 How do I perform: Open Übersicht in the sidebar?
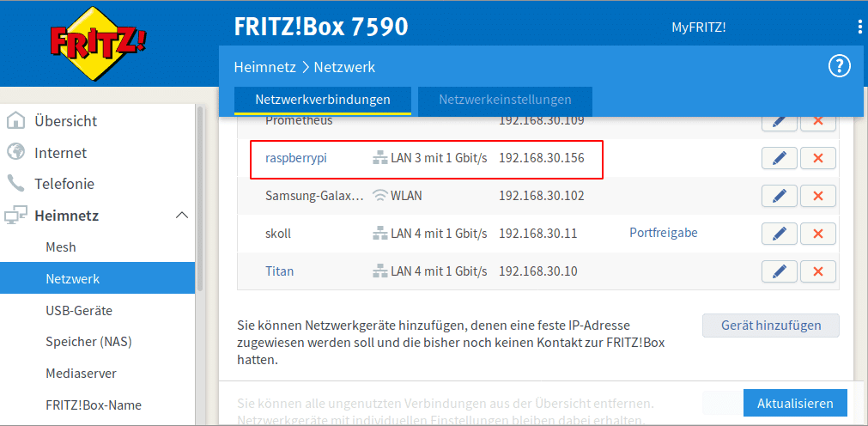tap(65, 121)
